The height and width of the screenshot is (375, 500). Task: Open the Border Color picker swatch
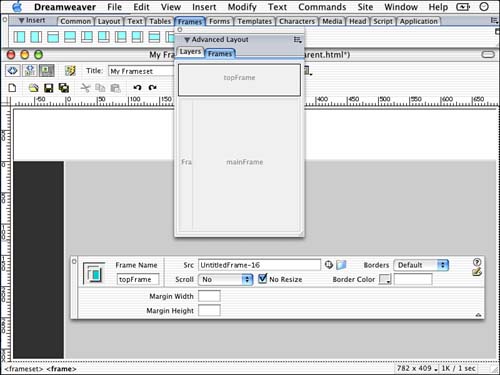point(385,279)
